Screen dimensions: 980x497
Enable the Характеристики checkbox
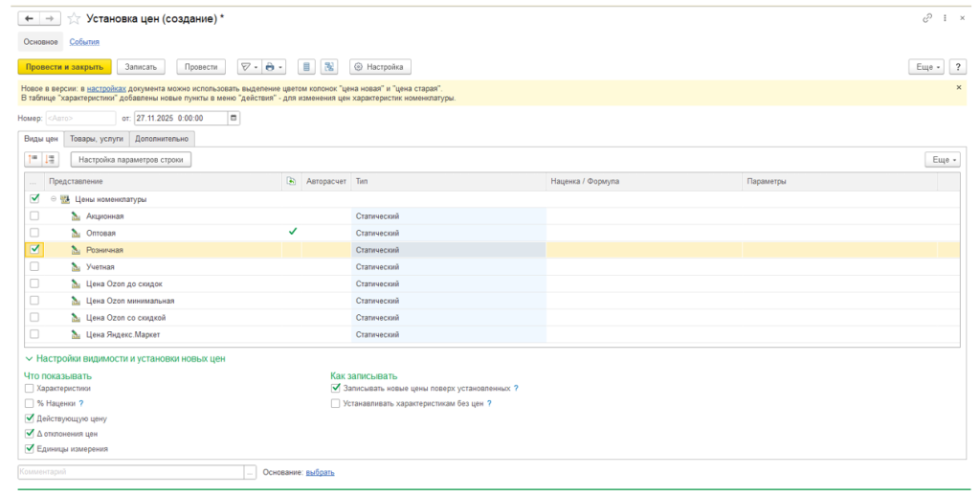[x=30, y=388]
